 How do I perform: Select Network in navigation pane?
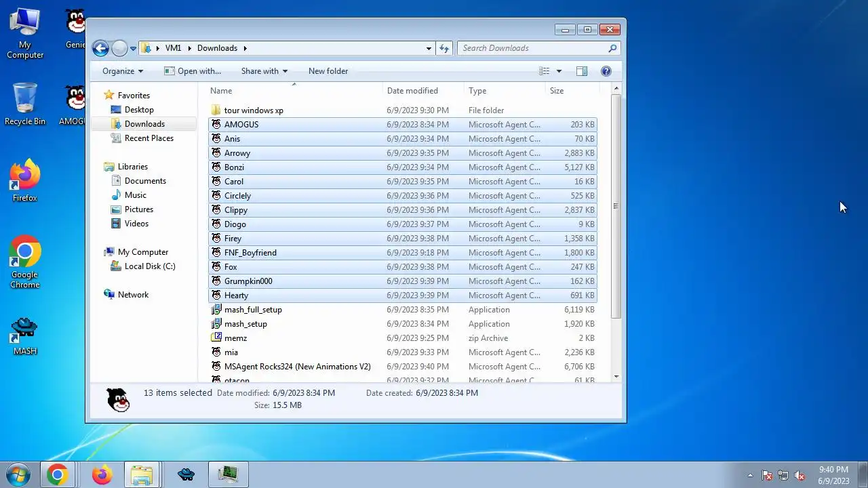point(133,295)
